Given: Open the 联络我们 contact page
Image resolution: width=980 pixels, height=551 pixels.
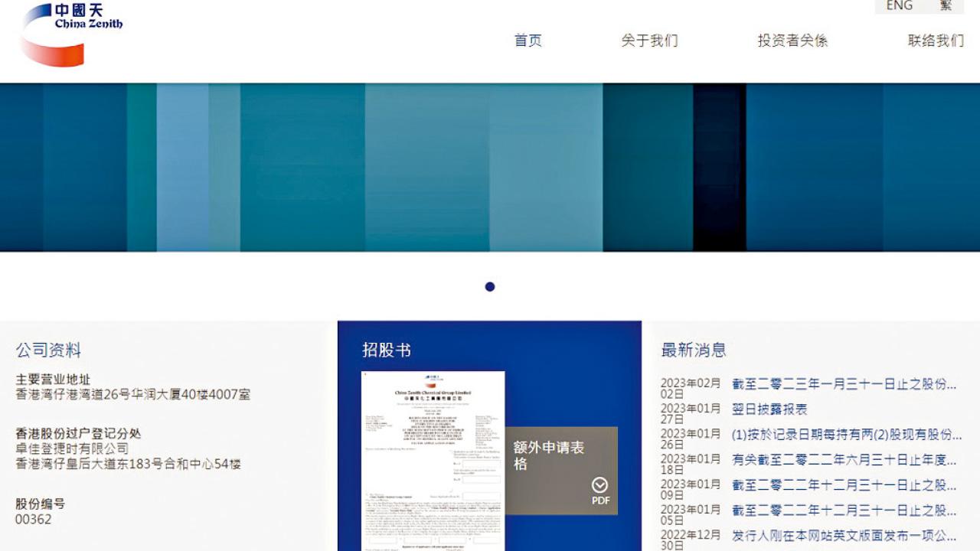Looking at the screenshot, I should 935,41.
